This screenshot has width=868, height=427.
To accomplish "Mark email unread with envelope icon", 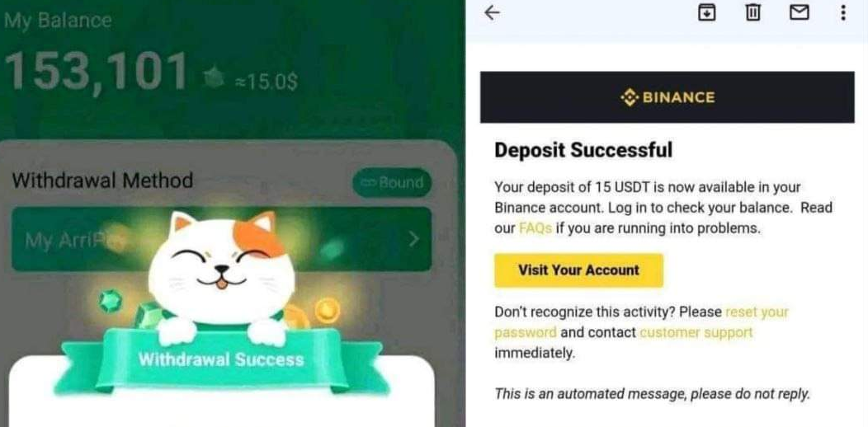I will click(799, 12).
